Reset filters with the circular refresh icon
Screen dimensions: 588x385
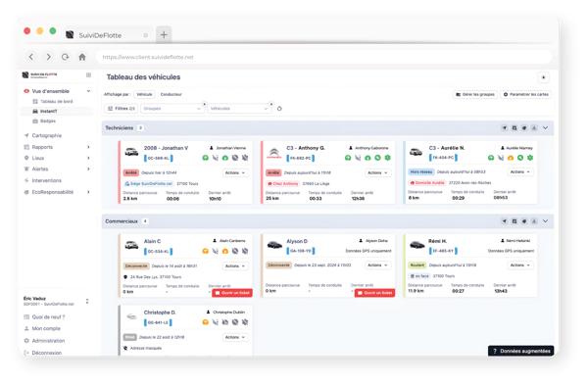click(279, 109)
